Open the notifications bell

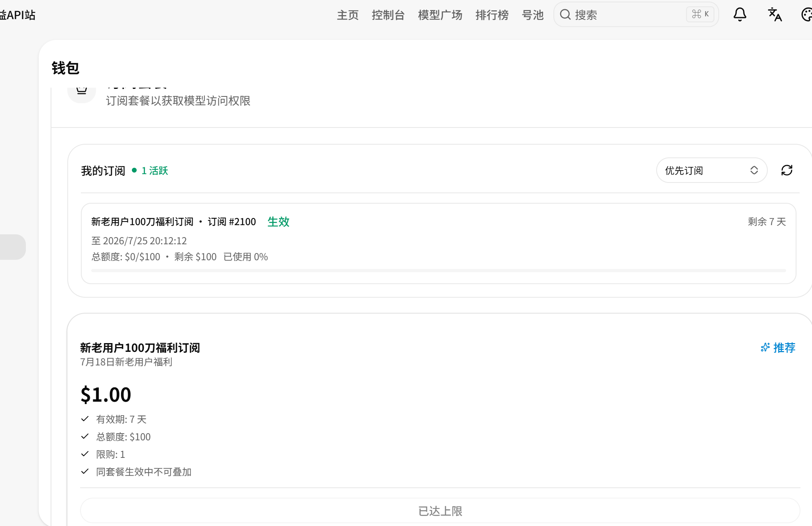click(740, 15)
